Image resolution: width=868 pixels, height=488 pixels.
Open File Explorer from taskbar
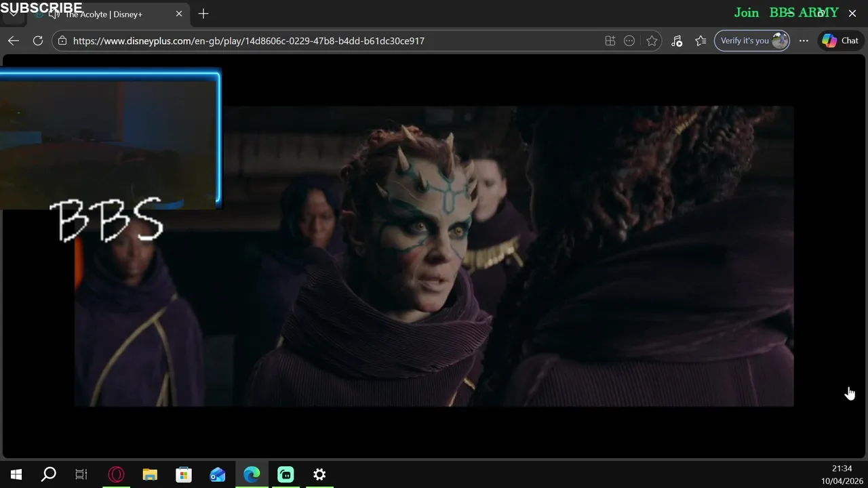(x=150, y=474)
